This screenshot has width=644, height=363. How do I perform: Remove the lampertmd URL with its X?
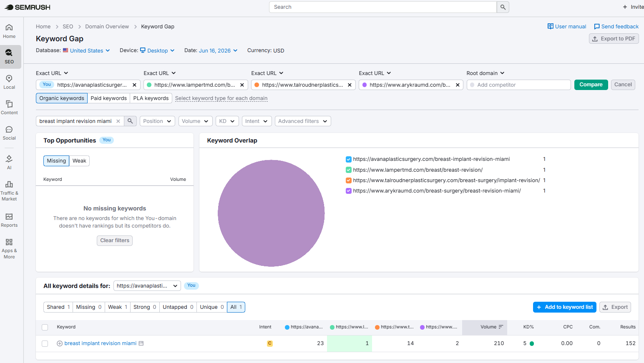pyautogui.click(x=242, y=85)
